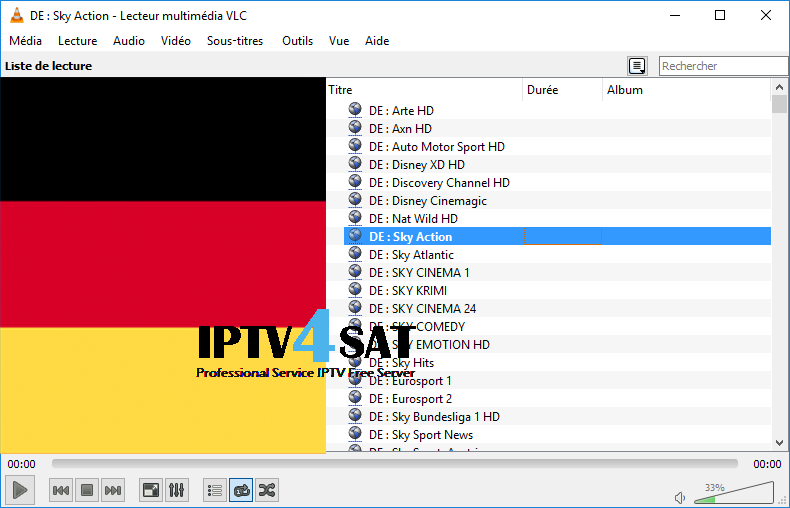Select DE : SKY KRIMI row
This screenshot has height=508, width=790.
(x=557, y=291)
